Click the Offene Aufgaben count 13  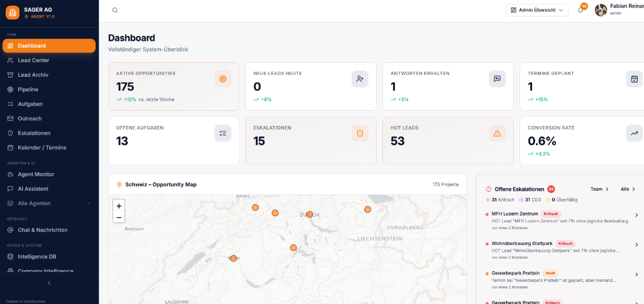pyautogui.click(x=122, y=141)
